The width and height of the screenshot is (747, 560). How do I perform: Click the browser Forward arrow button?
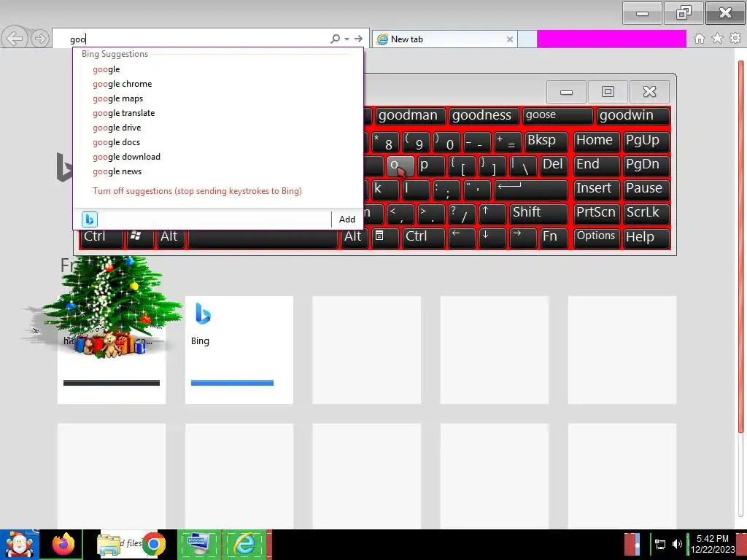tap(40, 39)
